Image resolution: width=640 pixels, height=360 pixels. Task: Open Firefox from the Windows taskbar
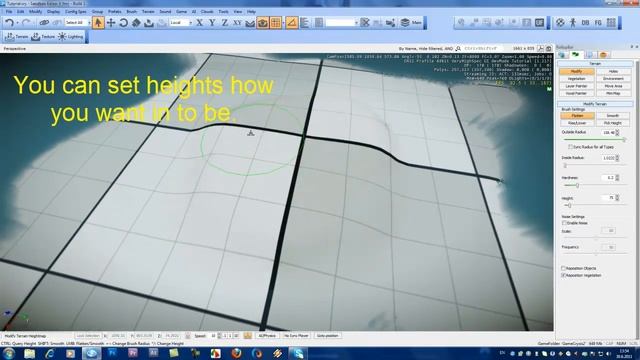(x=236, y=353)
